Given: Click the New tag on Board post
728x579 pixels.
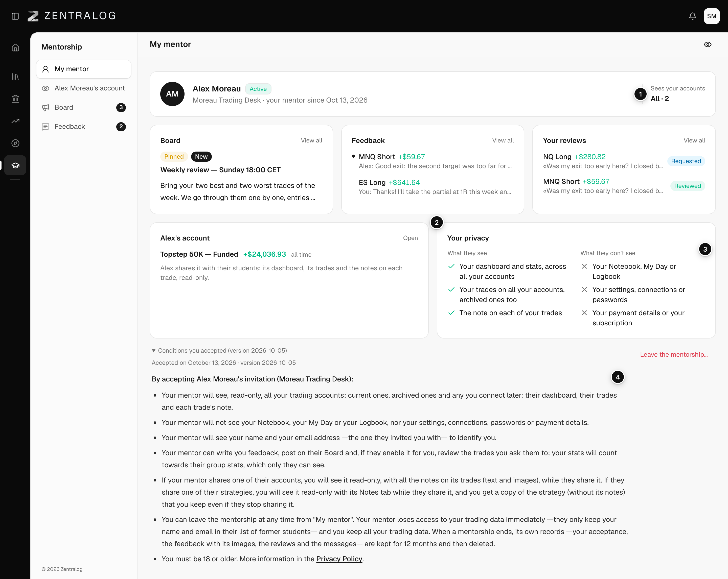Looking at the screenshot, I should tap(201, 157).
